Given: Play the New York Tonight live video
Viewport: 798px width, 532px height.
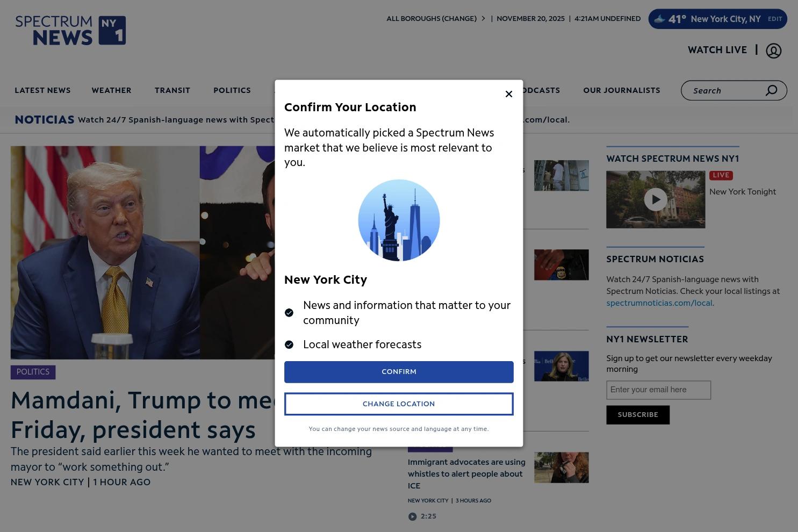Looking at the screenshot, I should pos(656,199).
